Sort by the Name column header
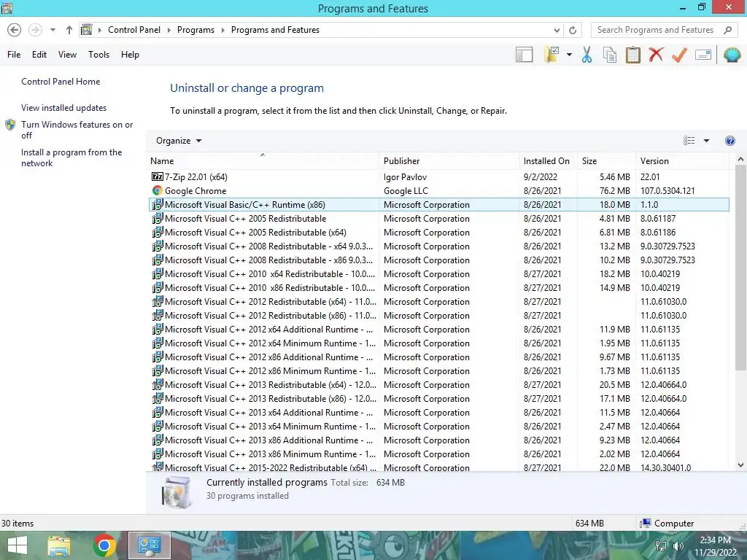The image size is (747, 560). coord(263,161)
